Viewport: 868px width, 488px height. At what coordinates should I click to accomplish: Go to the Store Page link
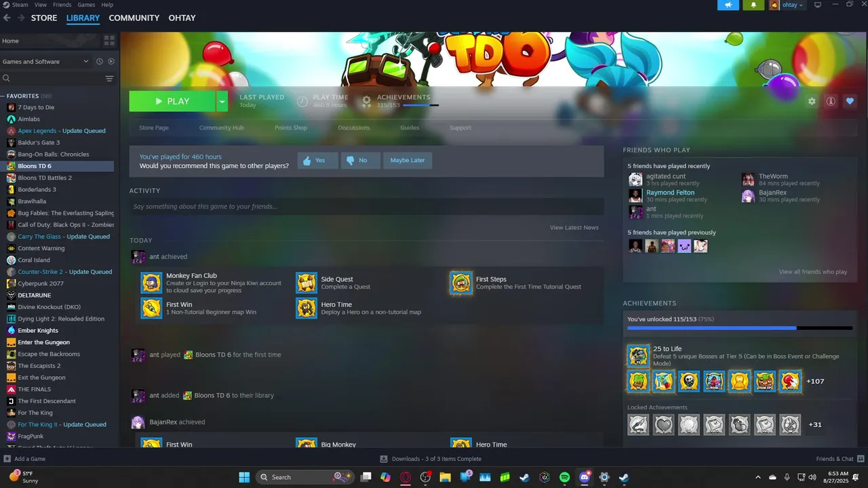[x=154, y=127]
